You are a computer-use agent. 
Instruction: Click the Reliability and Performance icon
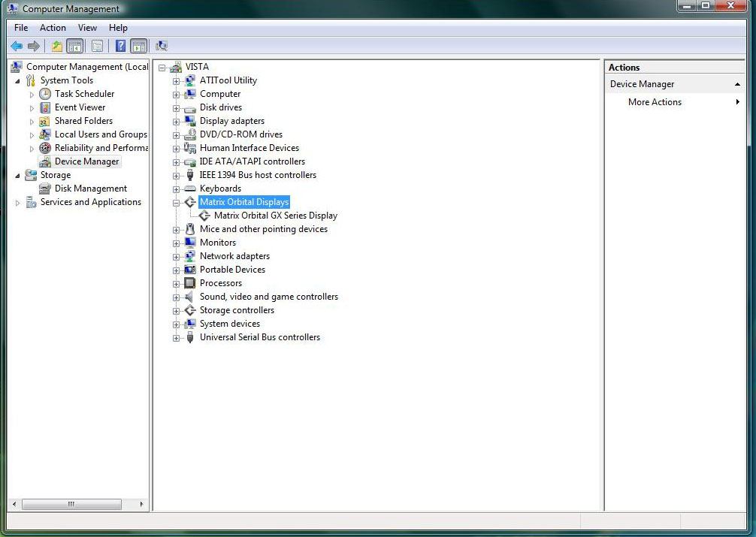click(x=45, y=148)
